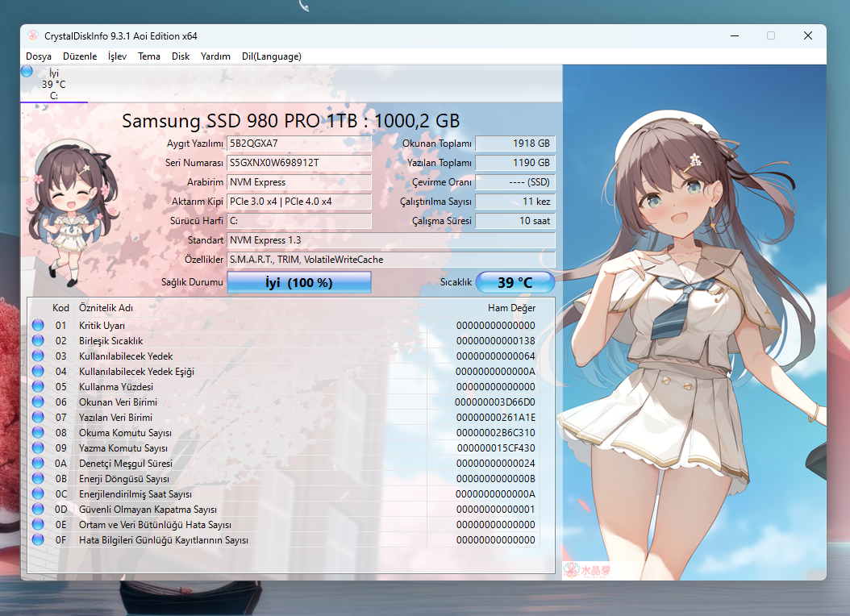Click the status orb for Okunan Veri Birimi
850x616 pixels.
coord(38,402)
